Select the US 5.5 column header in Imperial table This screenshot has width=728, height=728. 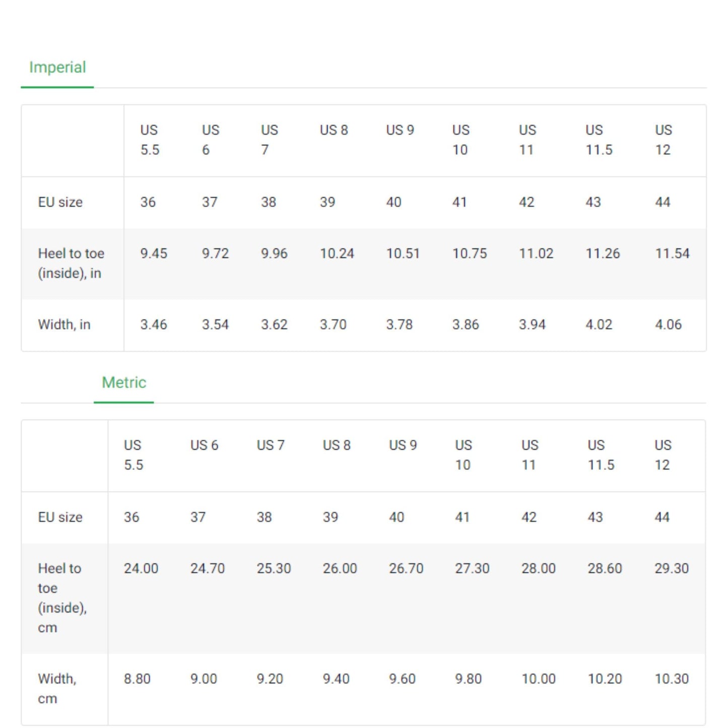coord(149,140)
